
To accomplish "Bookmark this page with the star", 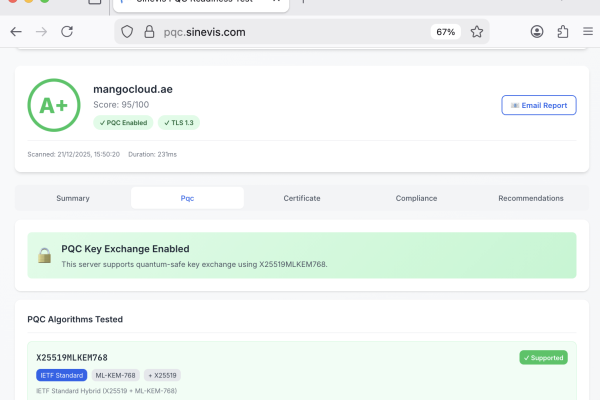I will pos(477,32).
